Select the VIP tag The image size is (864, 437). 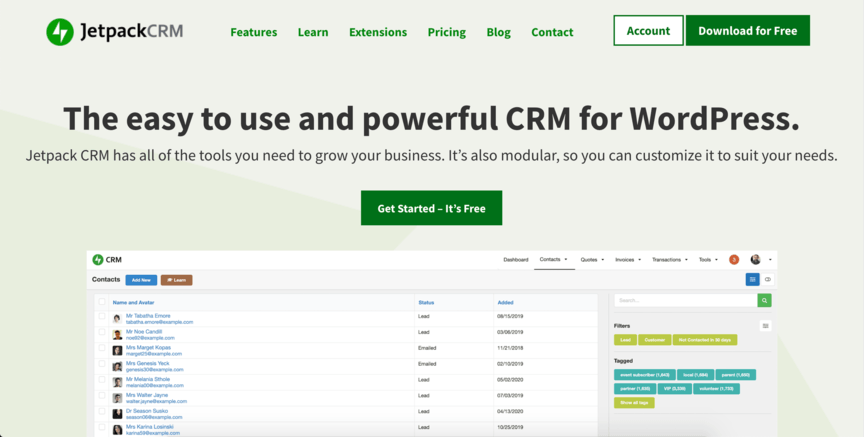(674, 389)
